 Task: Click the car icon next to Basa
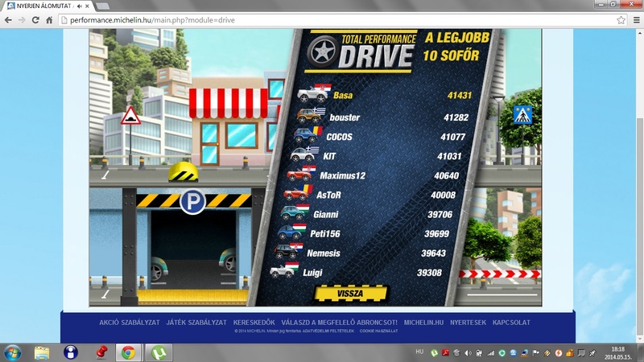coord(312,95)
